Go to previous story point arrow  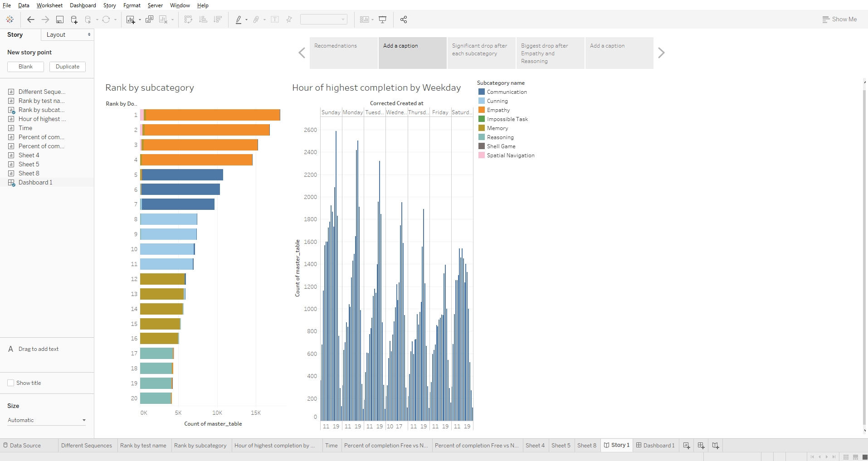pos(302,53)
